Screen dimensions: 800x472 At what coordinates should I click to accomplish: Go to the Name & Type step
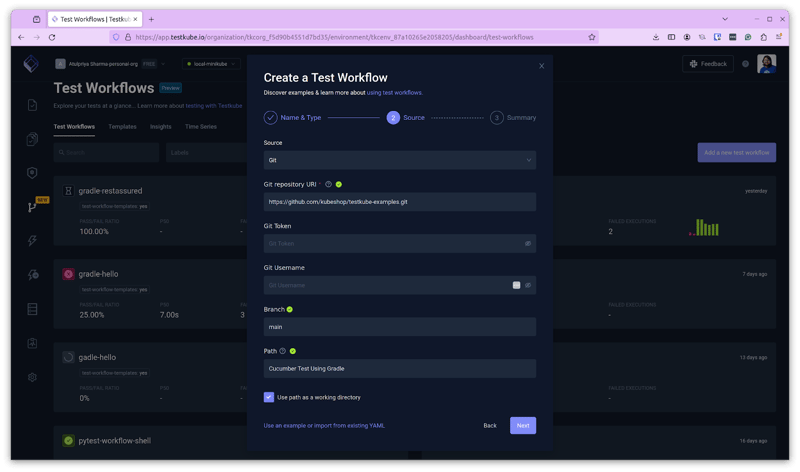(x=292, y=117)
